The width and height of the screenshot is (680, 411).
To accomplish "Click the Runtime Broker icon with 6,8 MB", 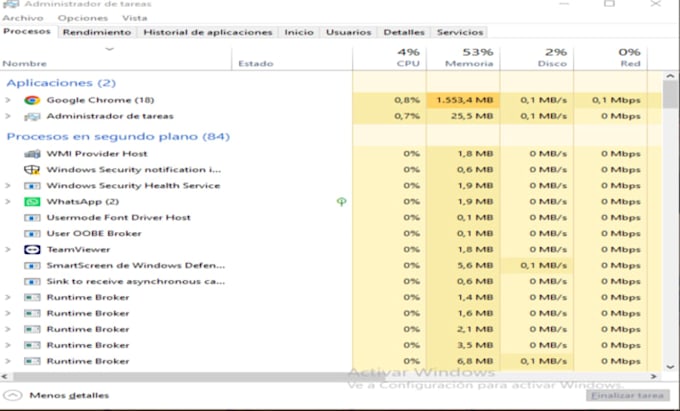I will point(32,361).
